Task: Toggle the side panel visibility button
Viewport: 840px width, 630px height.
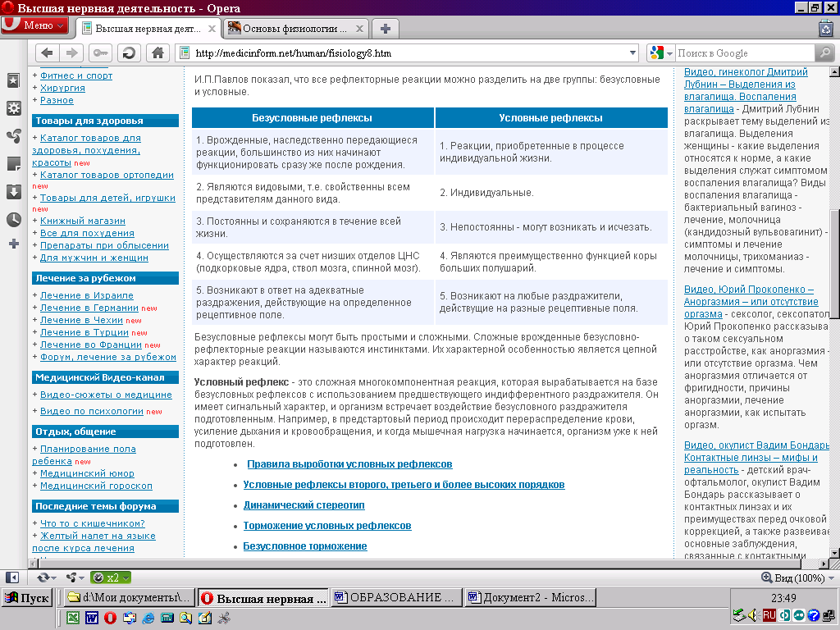Action: 11,577
